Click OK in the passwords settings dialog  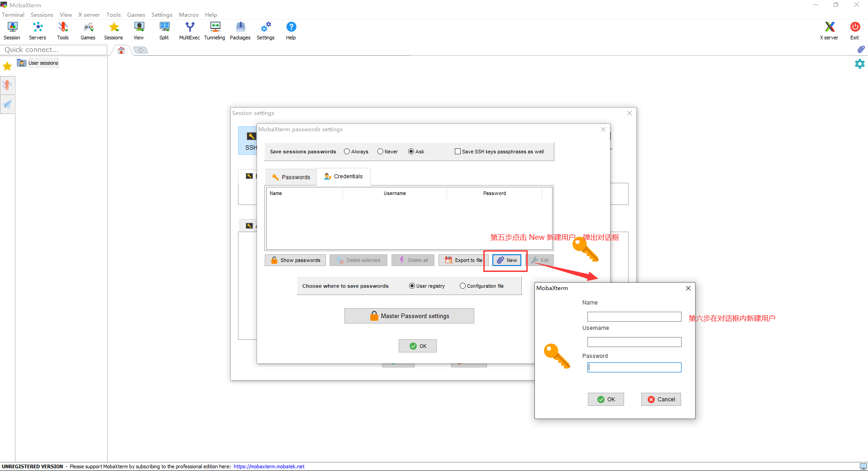[418, 346]
